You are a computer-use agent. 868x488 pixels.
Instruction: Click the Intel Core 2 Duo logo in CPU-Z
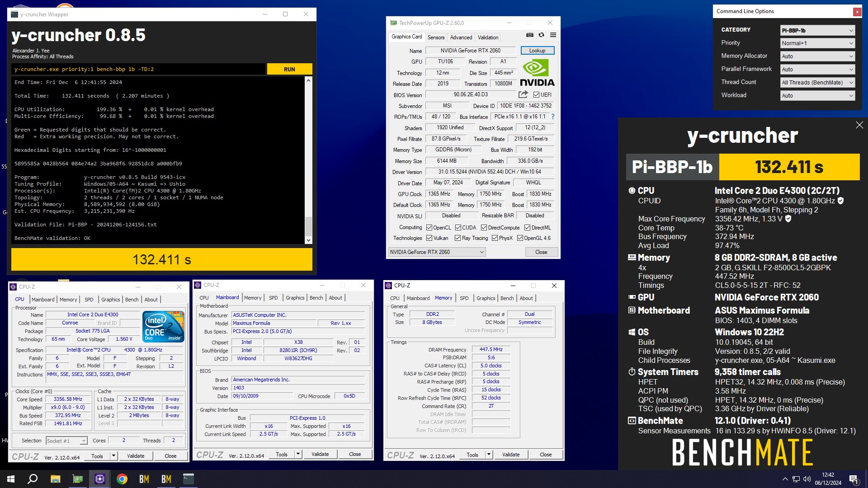163,326
